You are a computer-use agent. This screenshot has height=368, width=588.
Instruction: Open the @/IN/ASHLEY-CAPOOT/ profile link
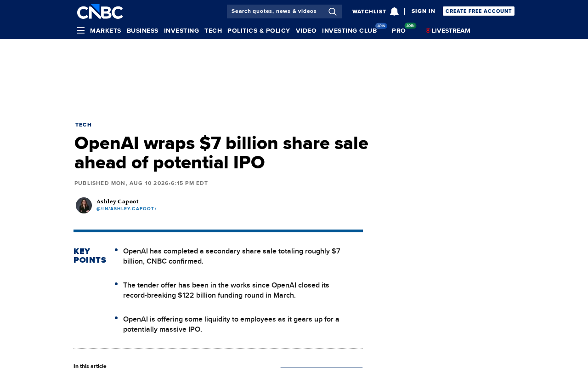[x=126, y=209]
